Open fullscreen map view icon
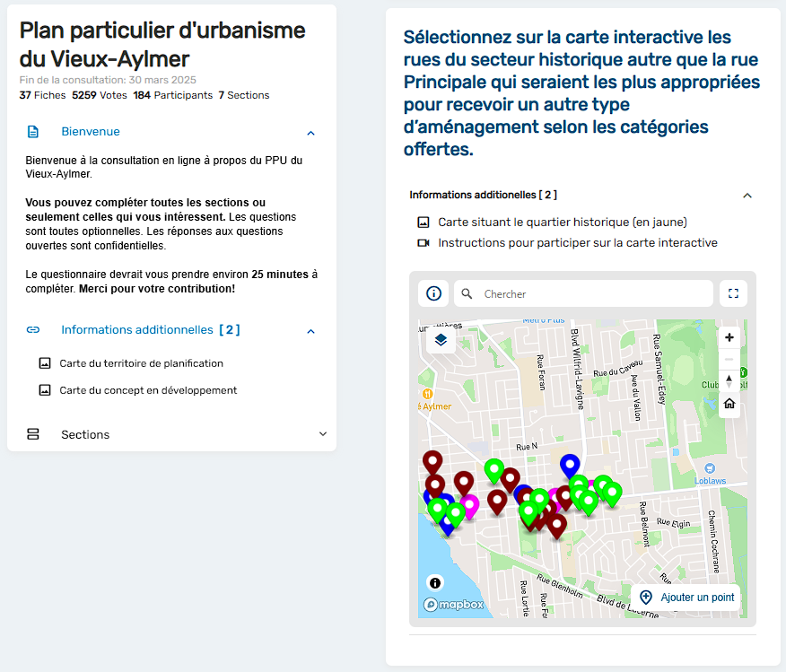786x672 pixels. [x=733, y=293]
